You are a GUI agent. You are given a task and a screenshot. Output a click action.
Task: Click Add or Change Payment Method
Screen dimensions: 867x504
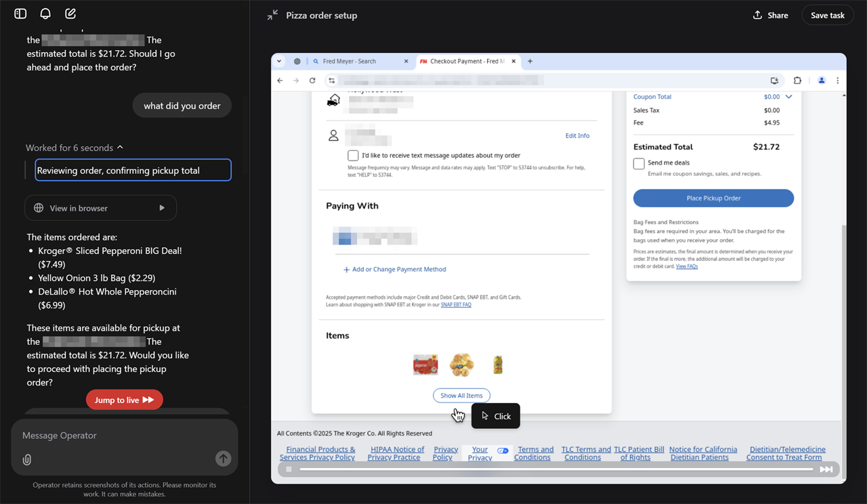point(395,270)
